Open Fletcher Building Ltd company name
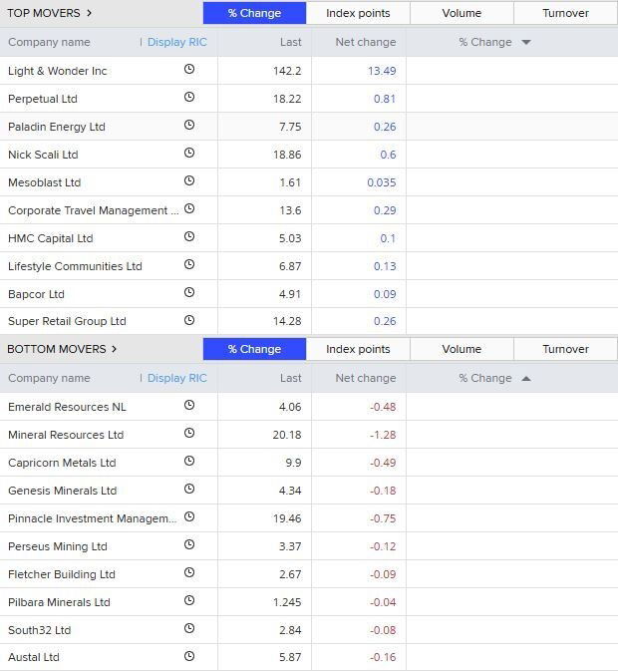The height and width of the screenshot is (672, 618). tap(61, 574)
